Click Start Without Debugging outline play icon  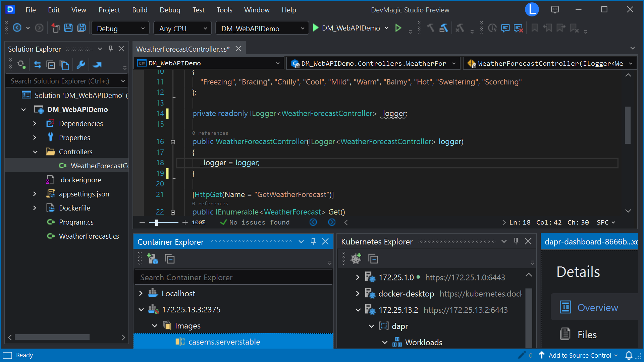coord(398,28)
